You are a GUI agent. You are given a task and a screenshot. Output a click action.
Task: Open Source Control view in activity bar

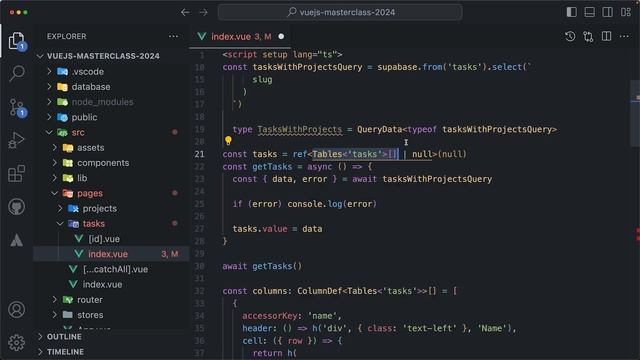(16, 107)
